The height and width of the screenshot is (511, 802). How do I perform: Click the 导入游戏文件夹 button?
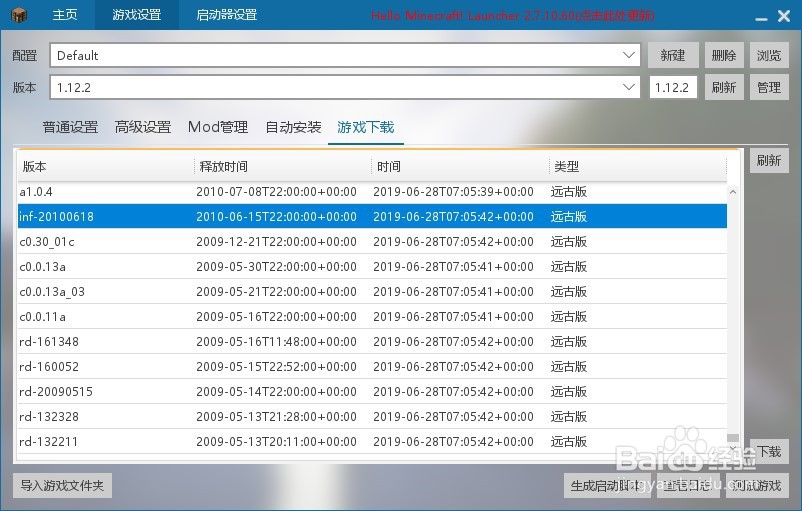point(62,485)
